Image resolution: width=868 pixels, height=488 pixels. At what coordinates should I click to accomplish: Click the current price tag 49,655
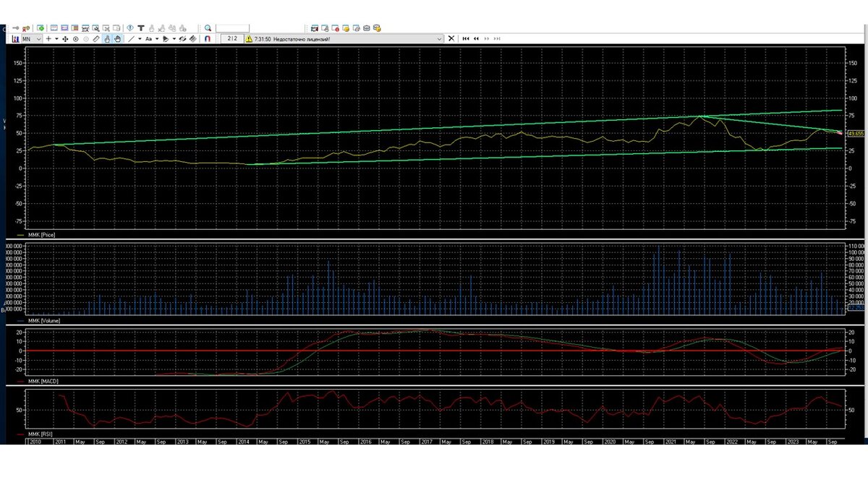click(x=856, y=134)
